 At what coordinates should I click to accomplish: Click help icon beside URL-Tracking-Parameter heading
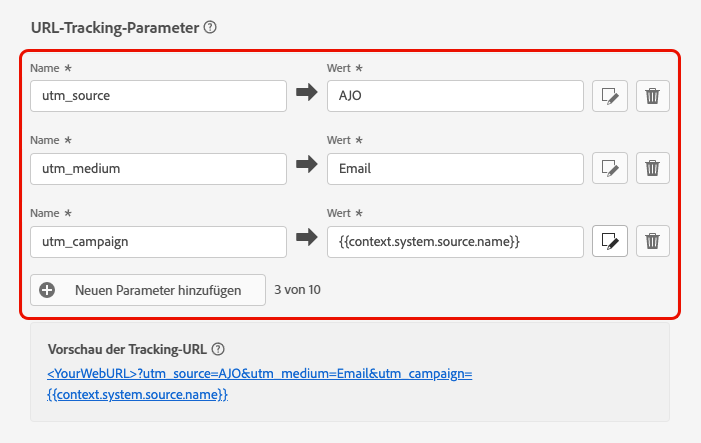pos(210,28)
